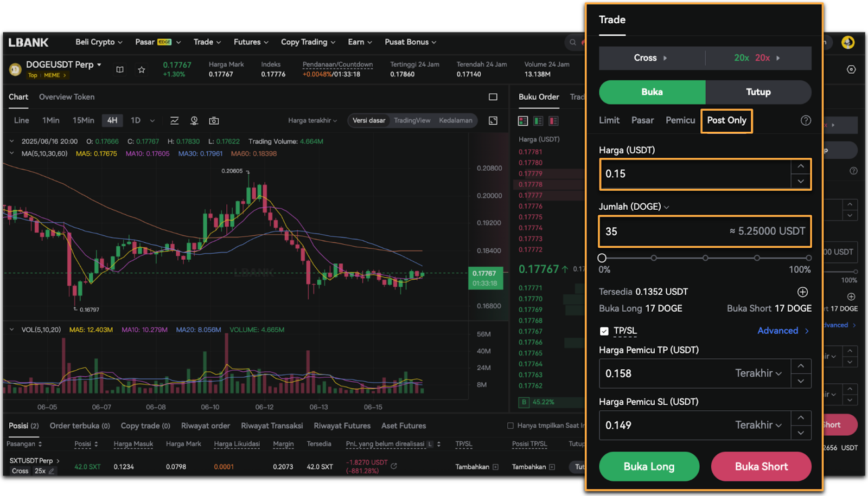Image resolution: width=868 pixels, height=496 pixels.
Task: Click the help icon beside Post Only
Action: (806, 120)
